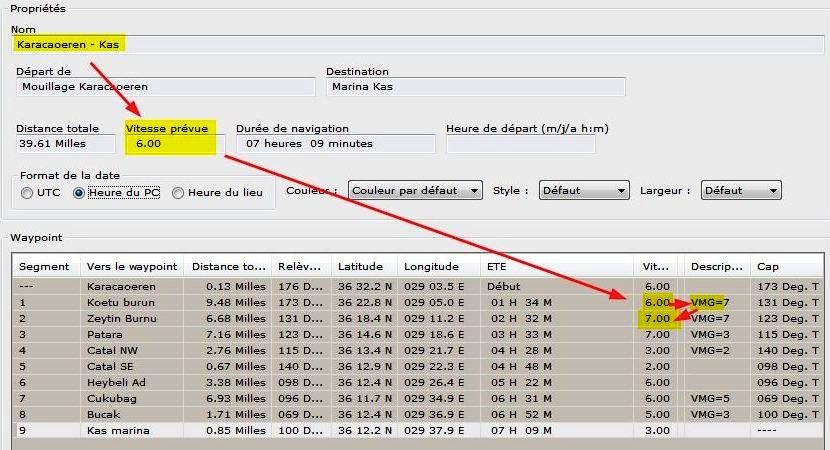This screenshot has height=450, width=830.
Task: Click cap 069 Deg. T cell
Action: (x=788, y=398)
